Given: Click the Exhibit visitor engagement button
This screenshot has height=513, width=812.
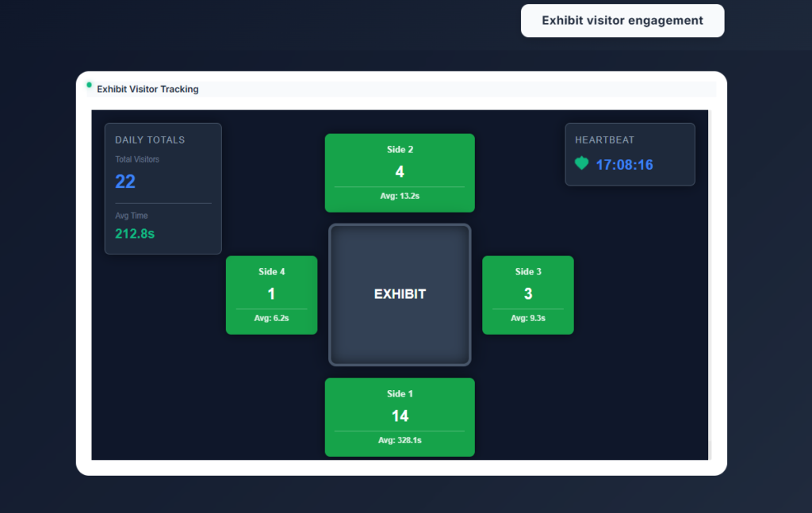Looking at the screenshot, I should point(622,21).
